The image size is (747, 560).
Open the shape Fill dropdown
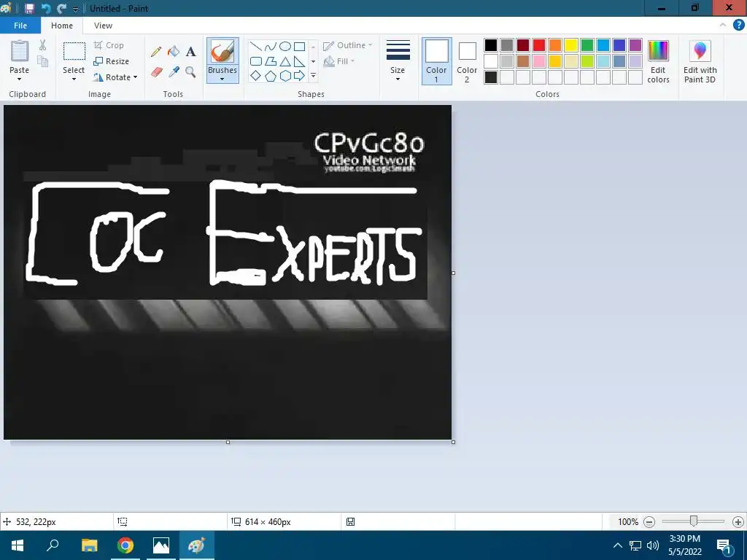(339, 61)
